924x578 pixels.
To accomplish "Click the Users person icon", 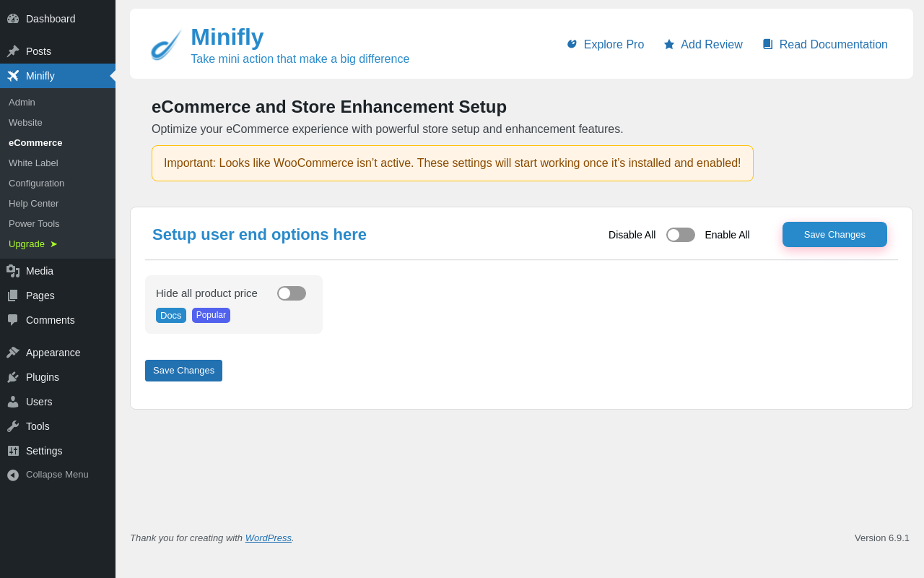I will tap(13, 402).
